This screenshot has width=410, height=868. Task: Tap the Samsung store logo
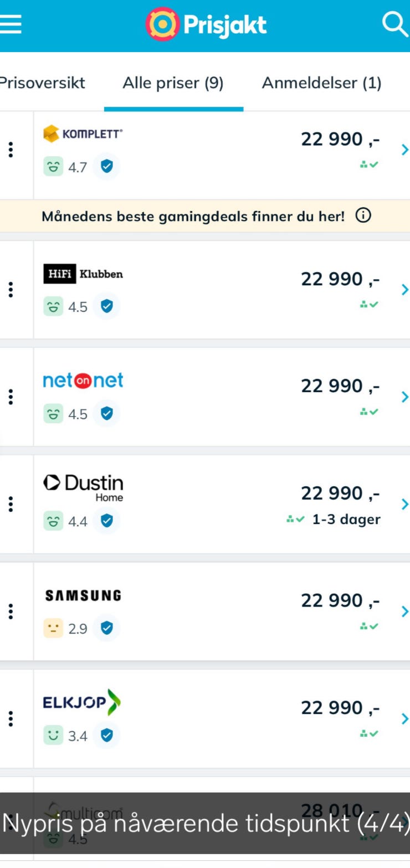pos(83,596)
